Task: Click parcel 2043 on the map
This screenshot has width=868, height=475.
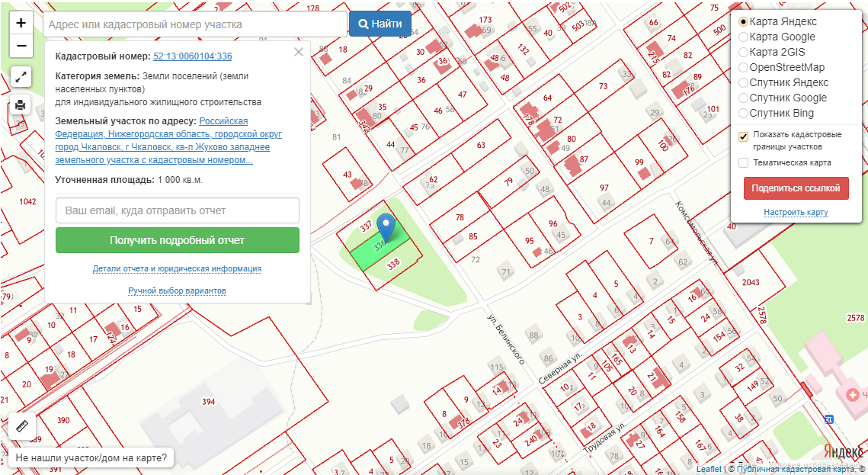Action: [751, 282]
